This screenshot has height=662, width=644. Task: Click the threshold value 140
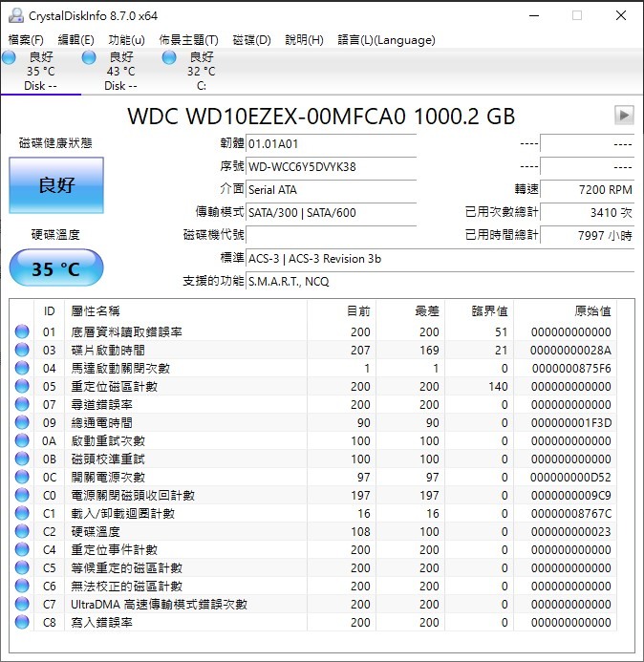tap(498, 386)
